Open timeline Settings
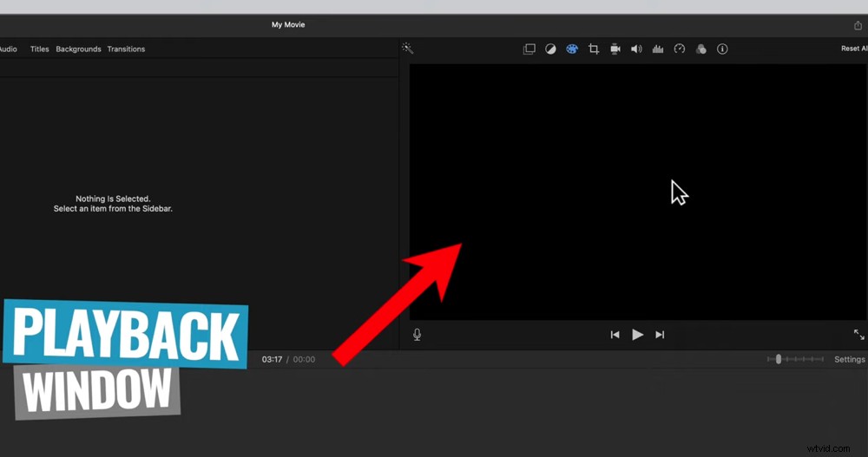The height and width of the screenshot is (457, 868). 849,359
